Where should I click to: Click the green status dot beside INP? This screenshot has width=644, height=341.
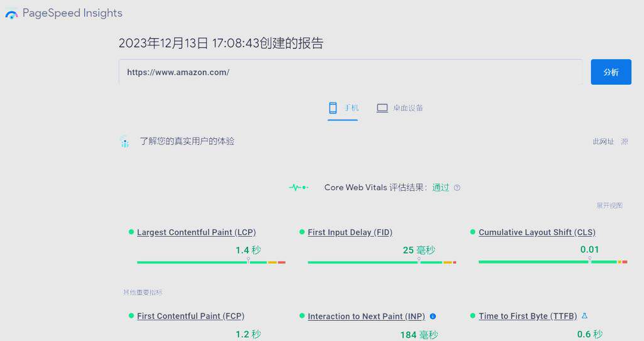coord(302,315)
